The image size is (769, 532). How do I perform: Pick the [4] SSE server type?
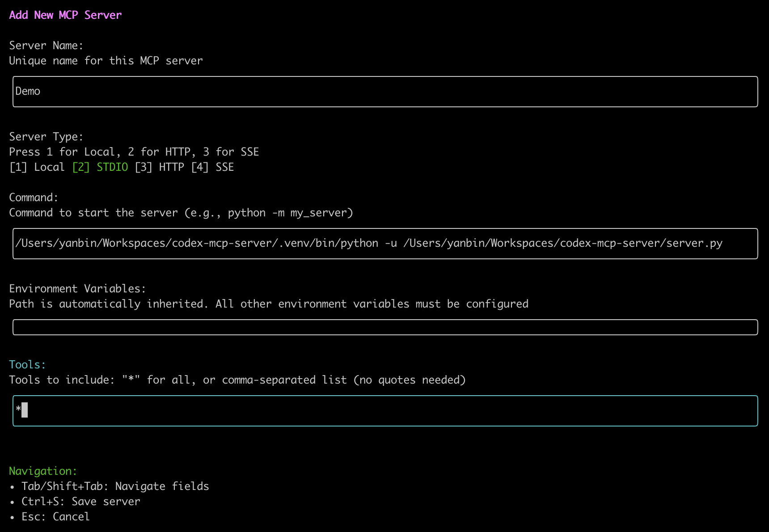[x=212, y=167]
